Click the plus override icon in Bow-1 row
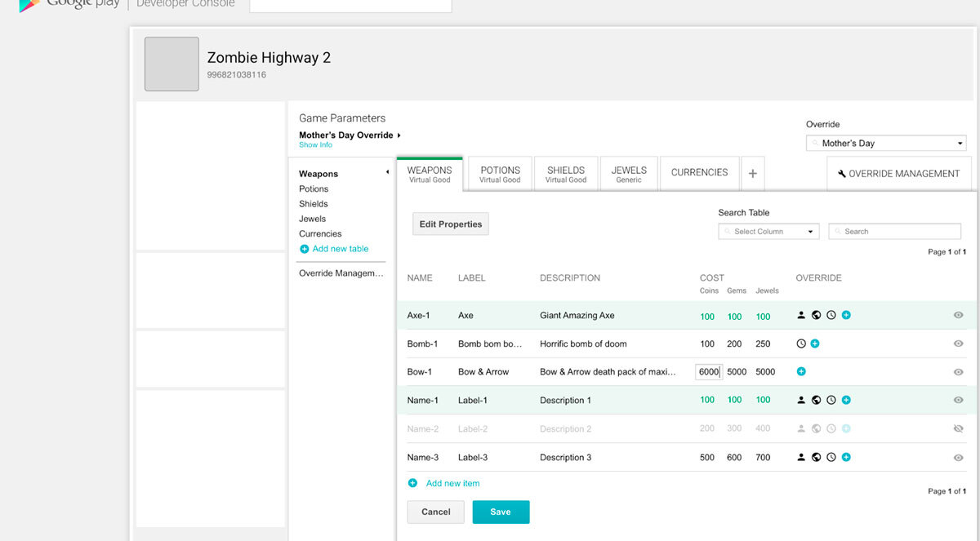This screenshot has width=980, height=541. tap(801, 371)
